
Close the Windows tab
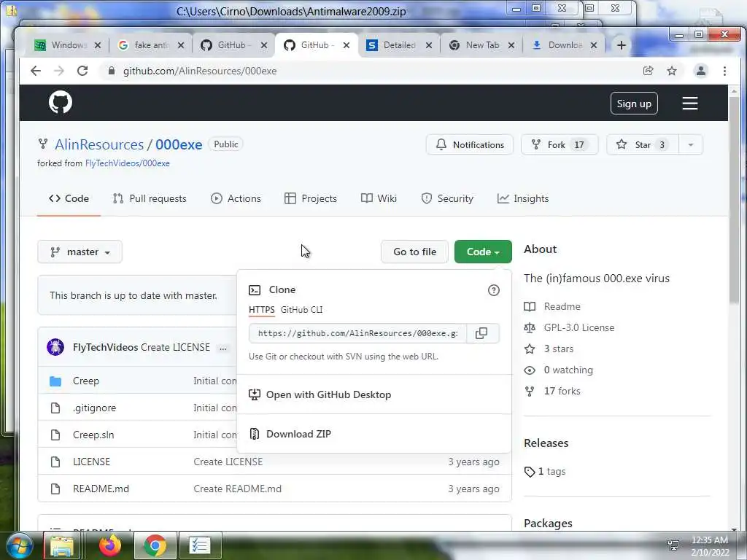click(x=98, y=45)
